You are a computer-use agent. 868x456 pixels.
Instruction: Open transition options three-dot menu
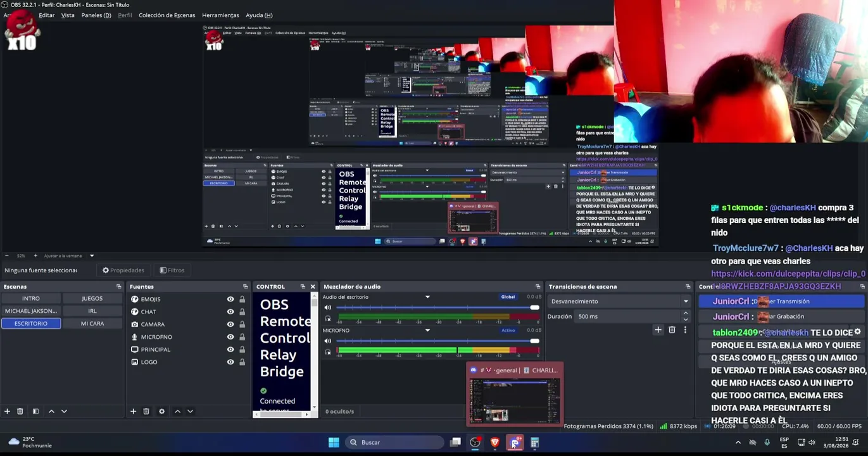(x=685, y=330)
